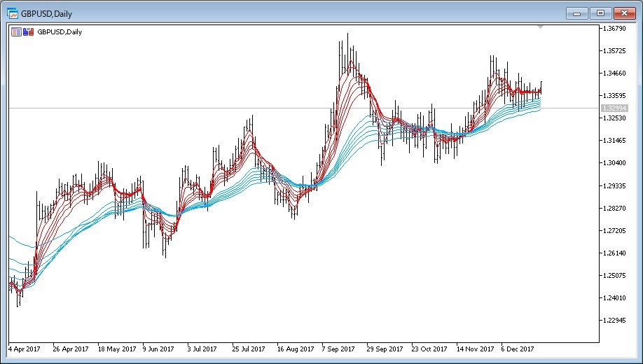This screenshot has height=364, width=643.
Task: Click the 1.28270 price scale value
Action: (x=614, y=208)
